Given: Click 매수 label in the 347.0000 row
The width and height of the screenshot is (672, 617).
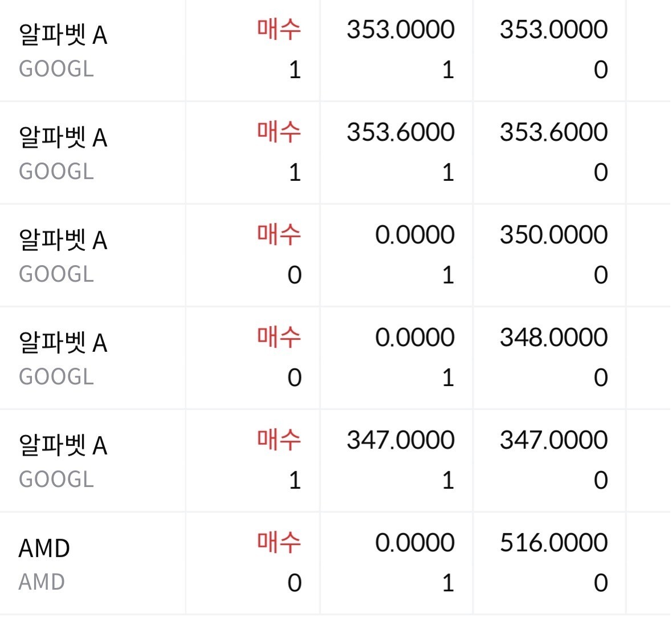Looking at the screenshot, I should tap(279, 440).
